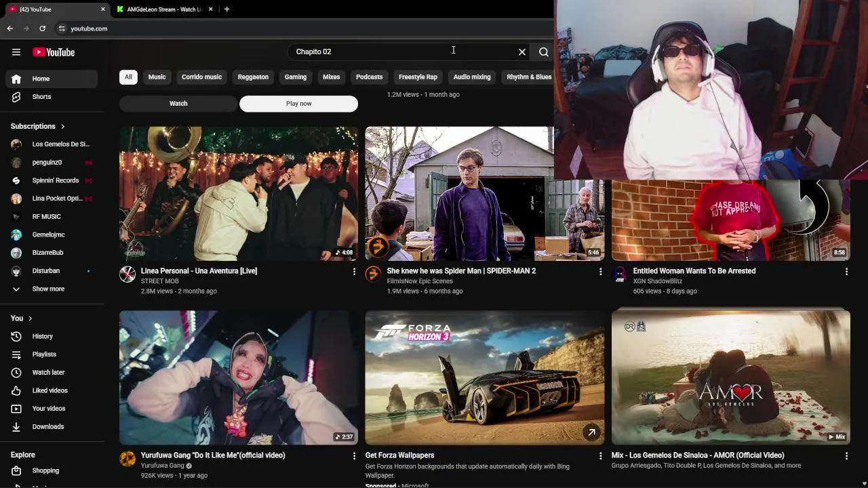The image size is (868, 488).
Task: Select the Reggaeton filter chip
Action: coord(253,77)
